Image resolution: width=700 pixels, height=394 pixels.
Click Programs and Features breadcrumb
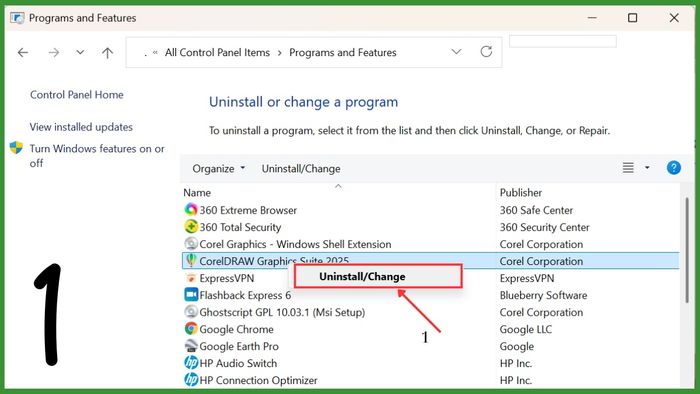click(x=343, y=53)
